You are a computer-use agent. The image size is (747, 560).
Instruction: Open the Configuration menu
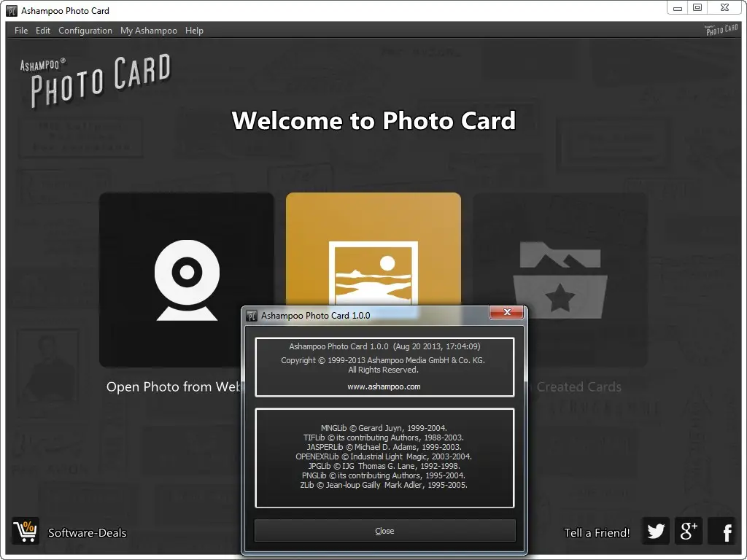(85, 31)
